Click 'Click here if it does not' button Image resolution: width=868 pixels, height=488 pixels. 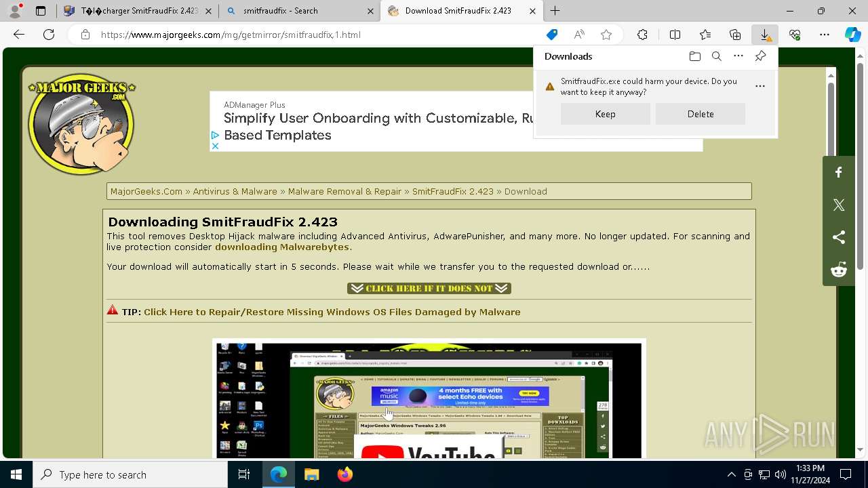coord(429,288)
